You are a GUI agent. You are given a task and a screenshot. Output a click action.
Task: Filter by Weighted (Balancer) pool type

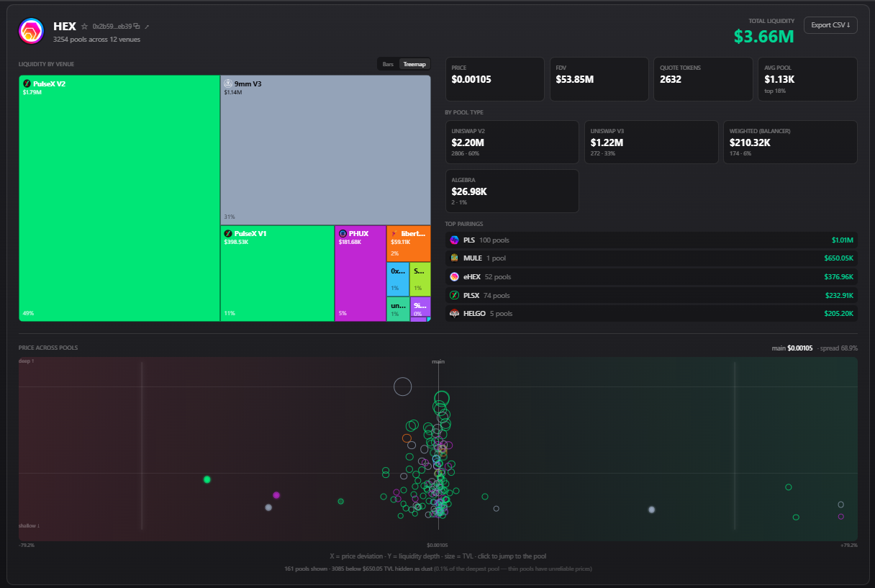pyautogui.click(x=791, y=142)
